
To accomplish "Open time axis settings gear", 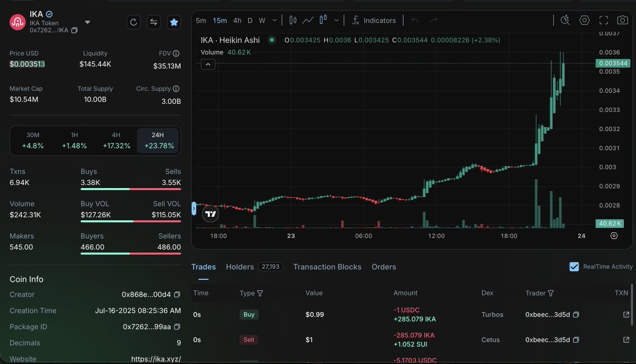I will [614, 236].
